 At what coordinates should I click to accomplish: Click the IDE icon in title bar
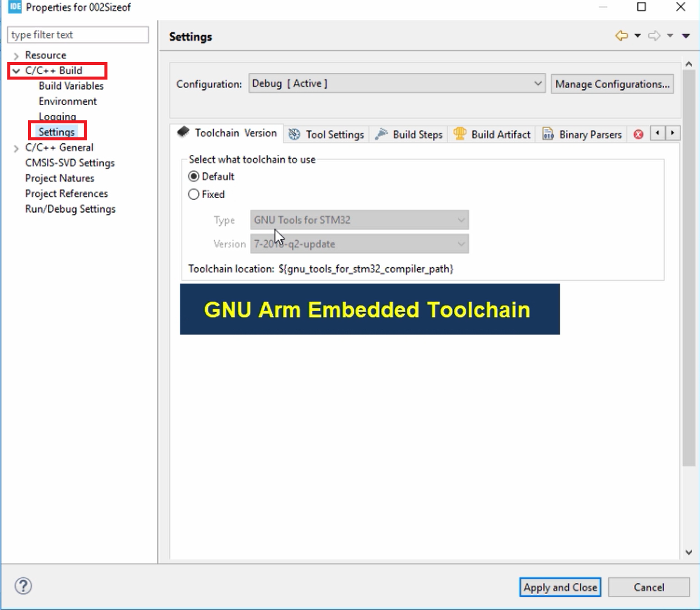[15, 7]
